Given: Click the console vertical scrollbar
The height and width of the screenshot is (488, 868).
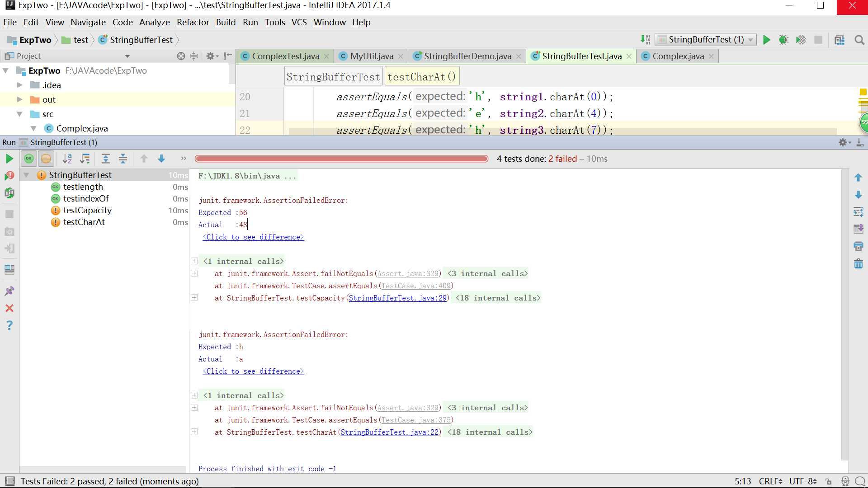Looking at the screenshot, I should (x=844, y=314).
